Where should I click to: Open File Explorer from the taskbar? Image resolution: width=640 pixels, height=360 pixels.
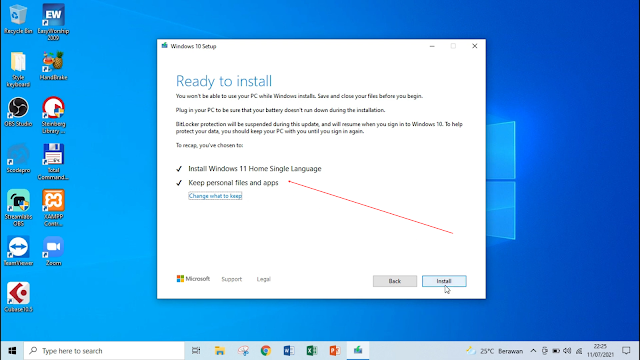point(220,351)
